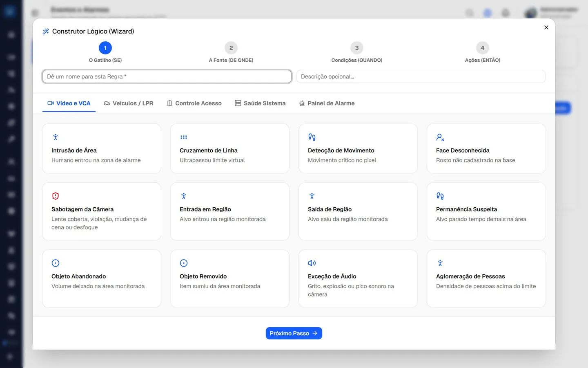Viewport: 588px width, 368px height.
Task: Click the wizard wand icon beside Construtor Lógico
Action: coord(46,31)
